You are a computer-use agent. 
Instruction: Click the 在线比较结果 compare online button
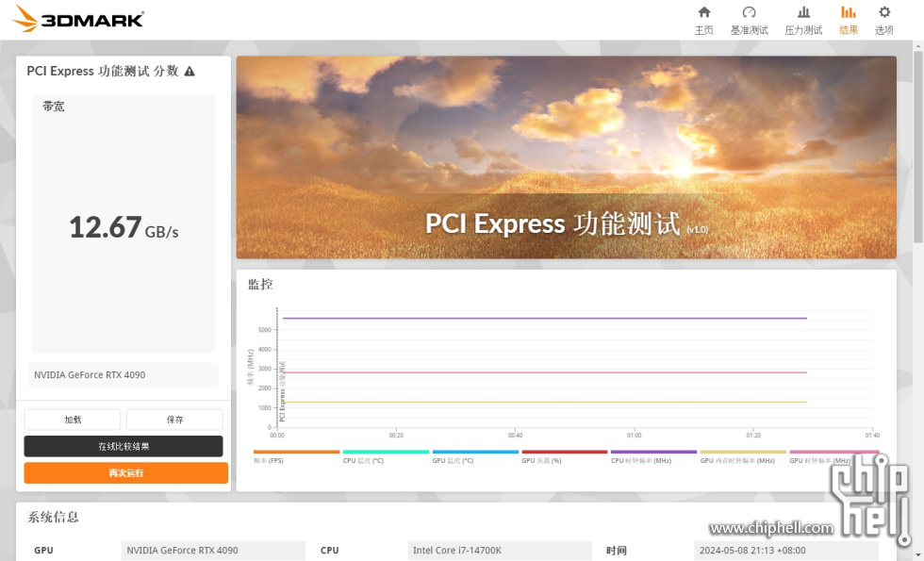124,446
